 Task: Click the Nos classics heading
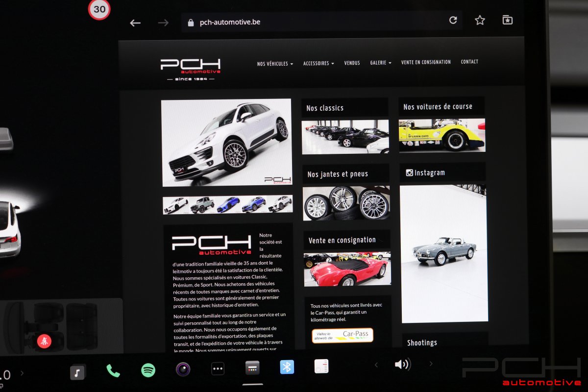[325, 108]
